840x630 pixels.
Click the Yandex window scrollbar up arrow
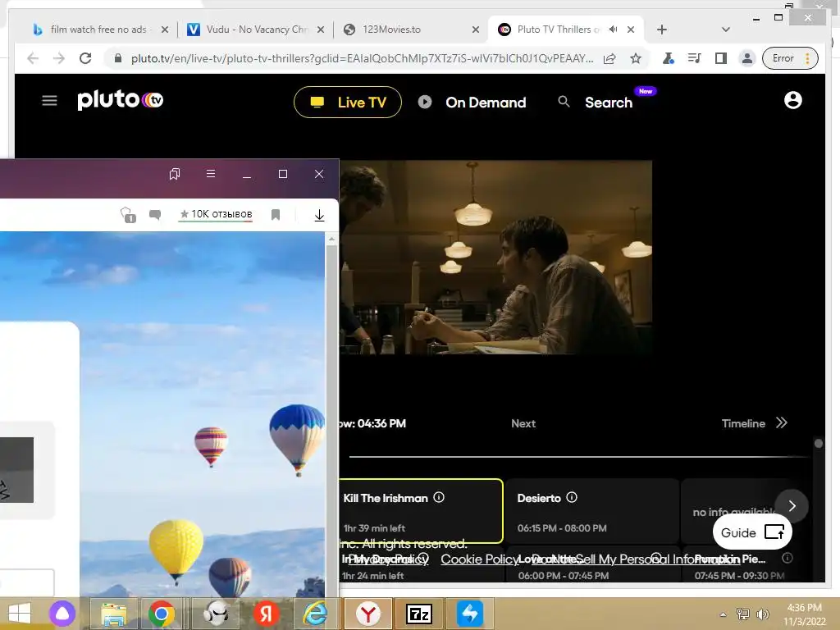coord(331,239)
